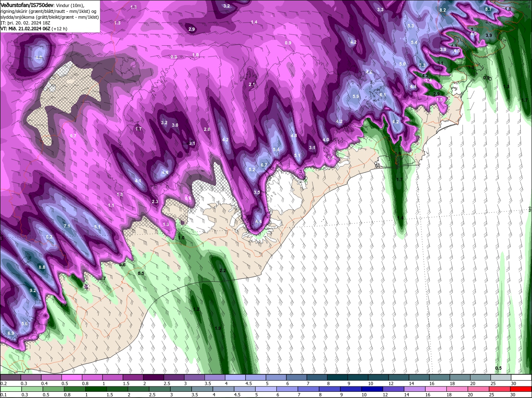Click the 1.1 value label on the map
The image size is (532, 398).
pyautogui.click(x=111, y=205)
